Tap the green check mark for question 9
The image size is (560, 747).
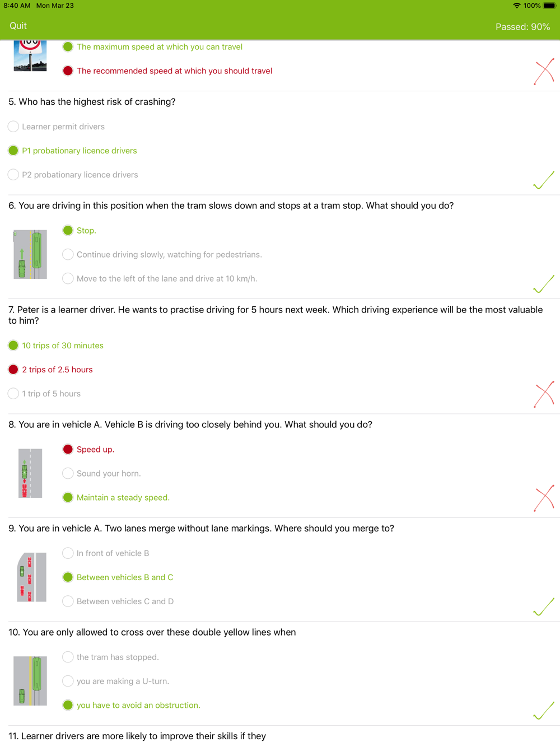(544, 607)
